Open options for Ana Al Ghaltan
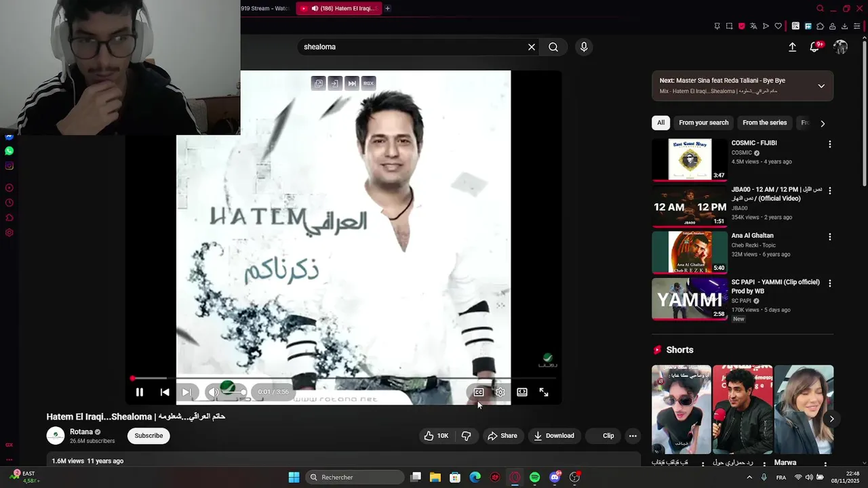The height and width of the screenshot is (488, 868). coord(829,237)
